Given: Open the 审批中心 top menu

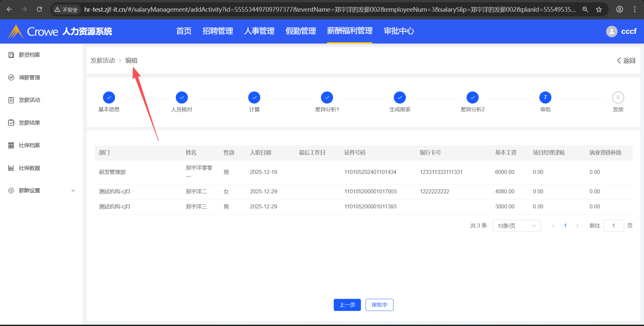Looking at the screenshot, I should pyautogui.click(x=398, y=31).
